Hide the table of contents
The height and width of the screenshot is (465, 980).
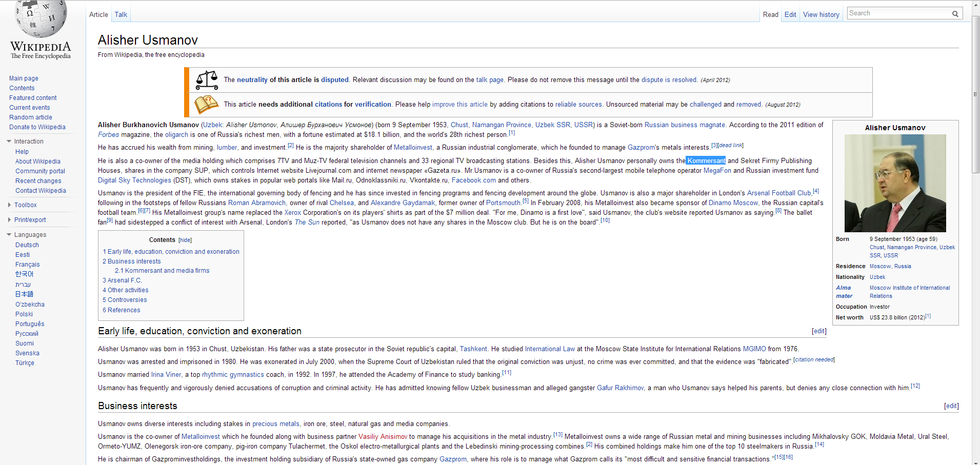[185, 240]
